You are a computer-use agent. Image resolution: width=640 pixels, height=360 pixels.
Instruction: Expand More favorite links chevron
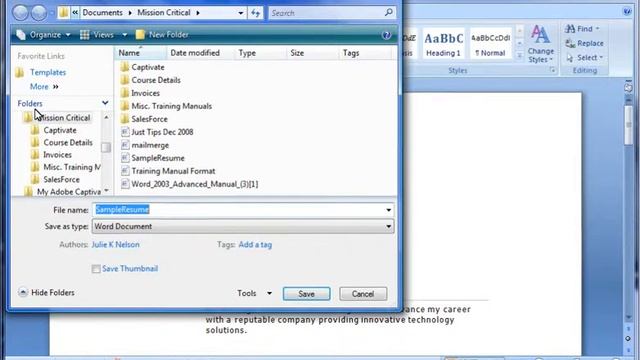coord(56,87)
